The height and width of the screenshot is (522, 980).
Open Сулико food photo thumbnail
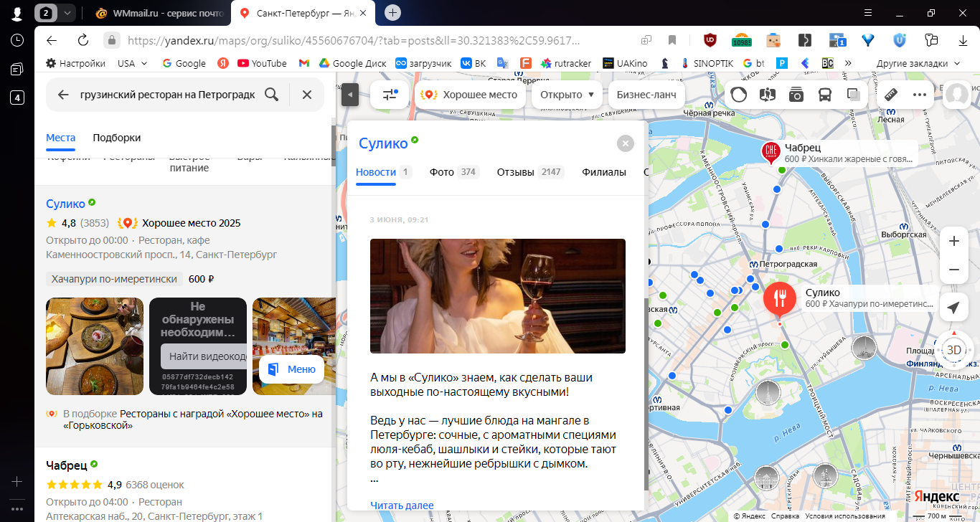tap(95, 346)
